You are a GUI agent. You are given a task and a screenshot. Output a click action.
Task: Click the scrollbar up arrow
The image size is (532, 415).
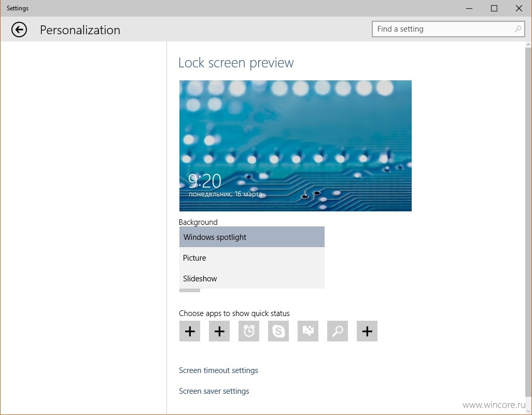[x=528, y=45]
